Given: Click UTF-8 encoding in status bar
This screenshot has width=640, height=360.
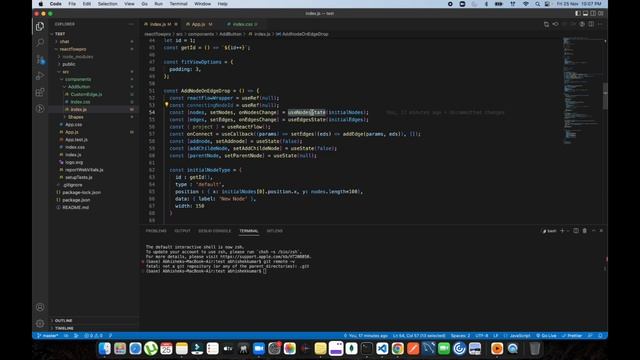Looking at the screenshot, I should pyautogui.click(x=482, y=336).
